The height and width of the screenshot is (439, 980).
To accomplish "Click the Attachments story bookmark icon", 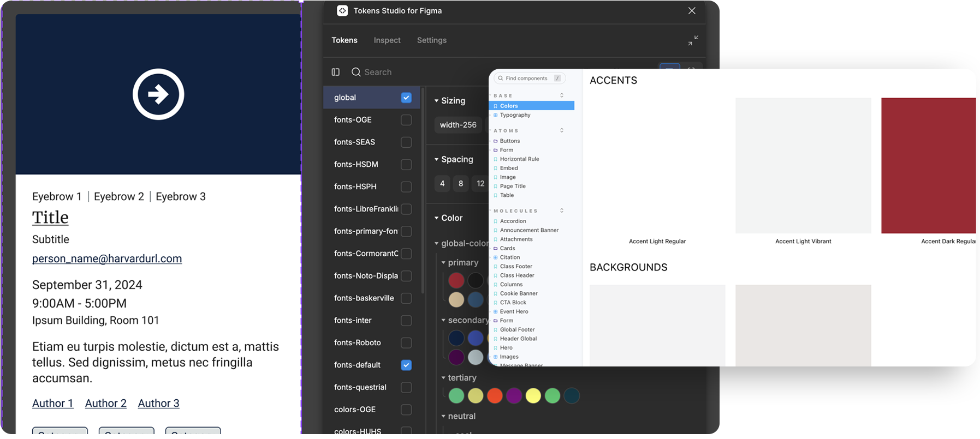I will (x=496, y=239).
